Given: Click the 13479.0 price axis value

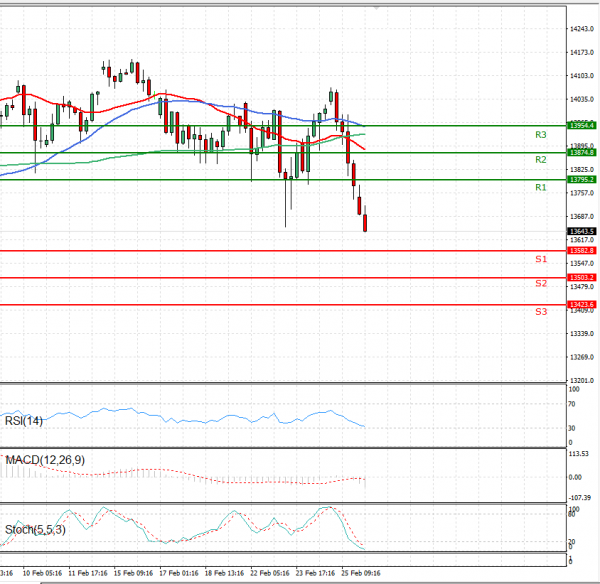Looking at the screenshot, I should 582,287.
